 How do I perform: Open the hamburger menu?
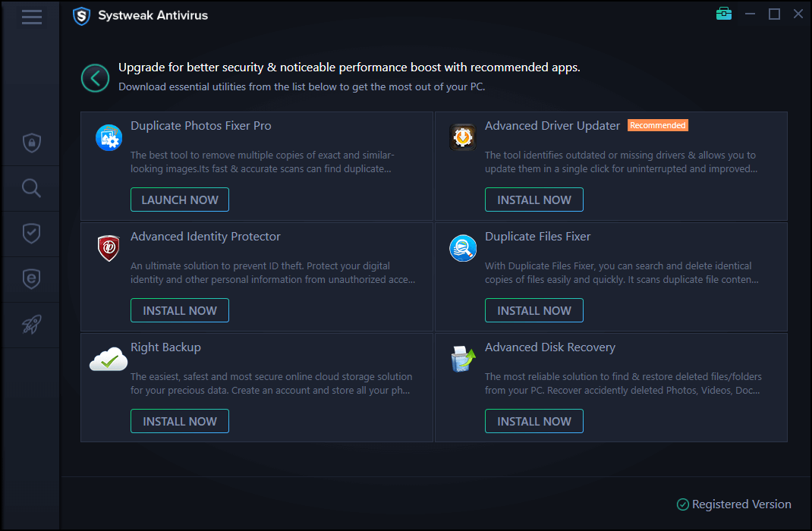tap(32, 17)
